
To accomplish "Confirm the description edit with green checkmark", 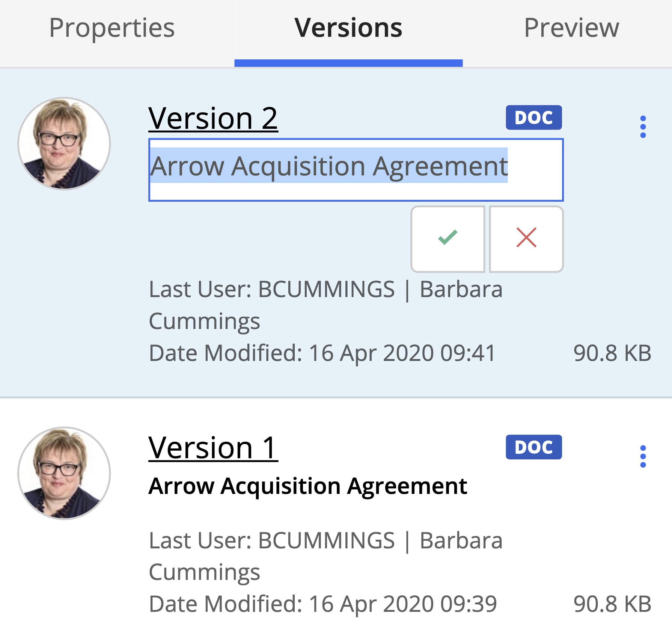I will tap(447, 238).
